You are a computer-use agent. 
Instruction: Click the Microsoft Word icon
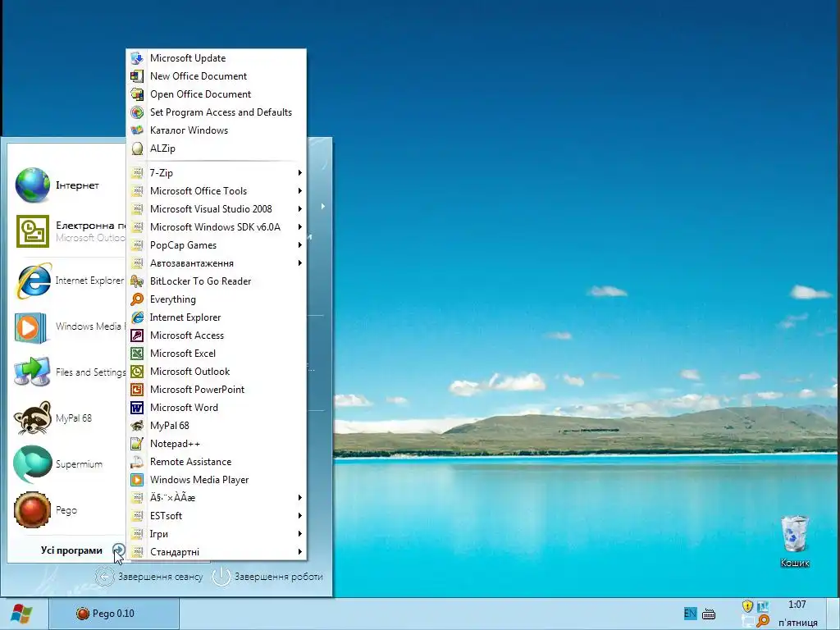click(x=137, y=408)
